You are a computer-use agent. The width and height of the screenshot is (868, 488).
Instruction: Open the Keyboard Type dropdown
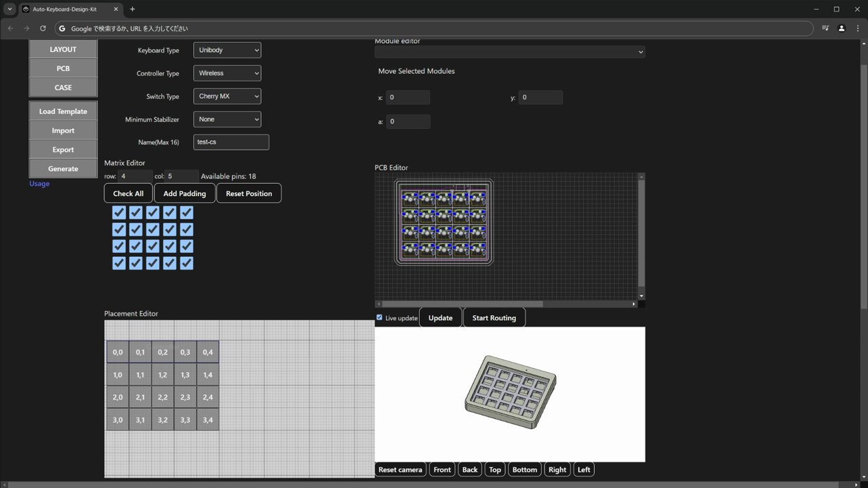(227, 50)
